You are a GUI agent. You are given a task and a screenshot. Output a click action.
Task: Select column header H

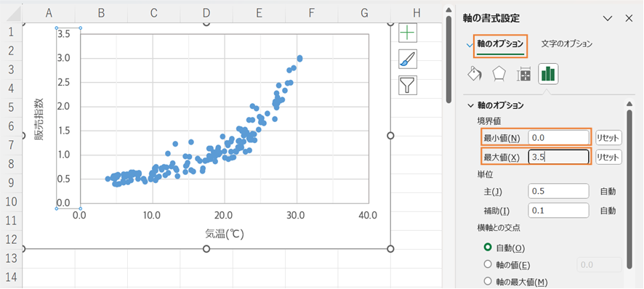point(417,13)
